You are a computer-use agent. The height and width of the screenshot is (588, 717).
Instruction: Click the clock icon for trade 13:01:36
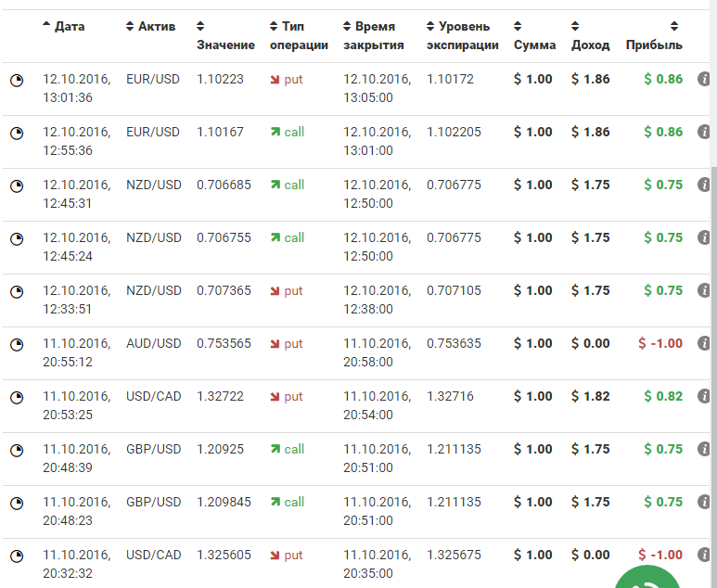17,81
